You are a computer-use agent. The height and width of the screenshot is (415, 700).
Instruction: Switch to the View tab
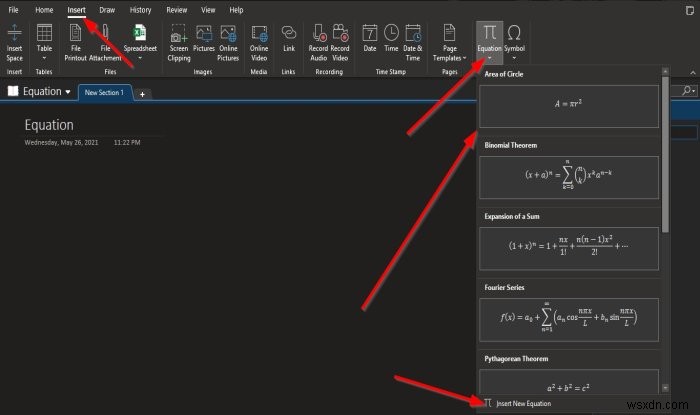click(x=208, y=10)
